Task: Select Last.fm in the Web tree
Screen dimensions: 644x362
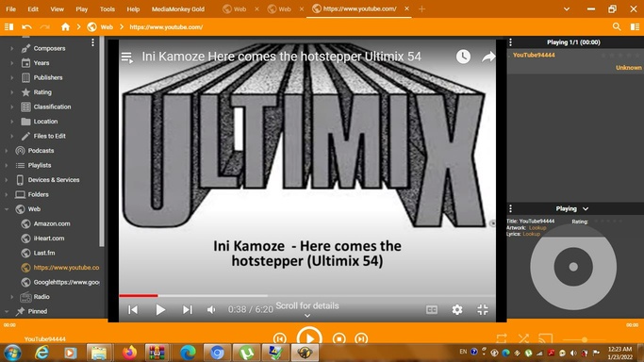Action: [x=44, y=253]
